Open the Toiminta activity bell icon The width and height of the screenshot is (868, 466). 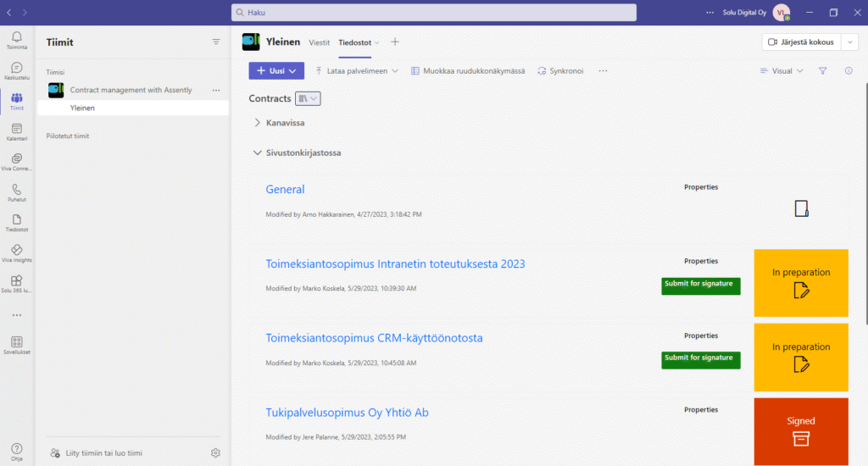pyautogui.click(x=17, y=41)
